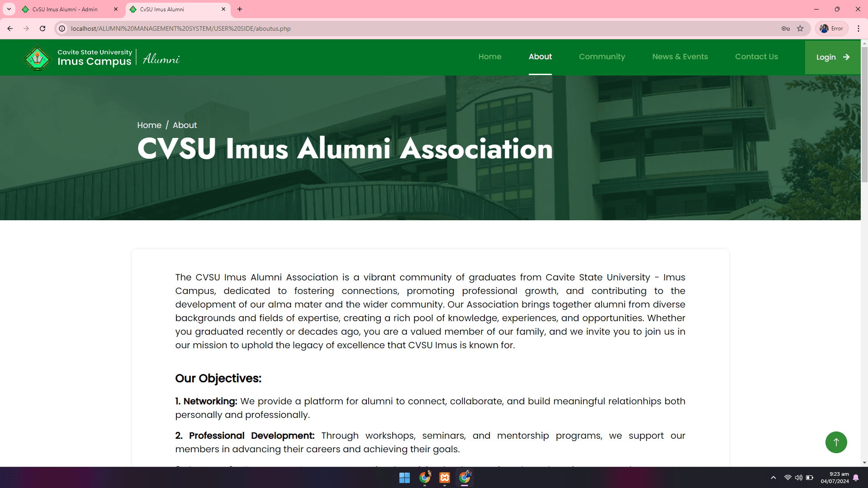Image resolution: width=868 pixels, height=488 pixels.
Task: Open the password manager key icon
Action: pos(786,28)
